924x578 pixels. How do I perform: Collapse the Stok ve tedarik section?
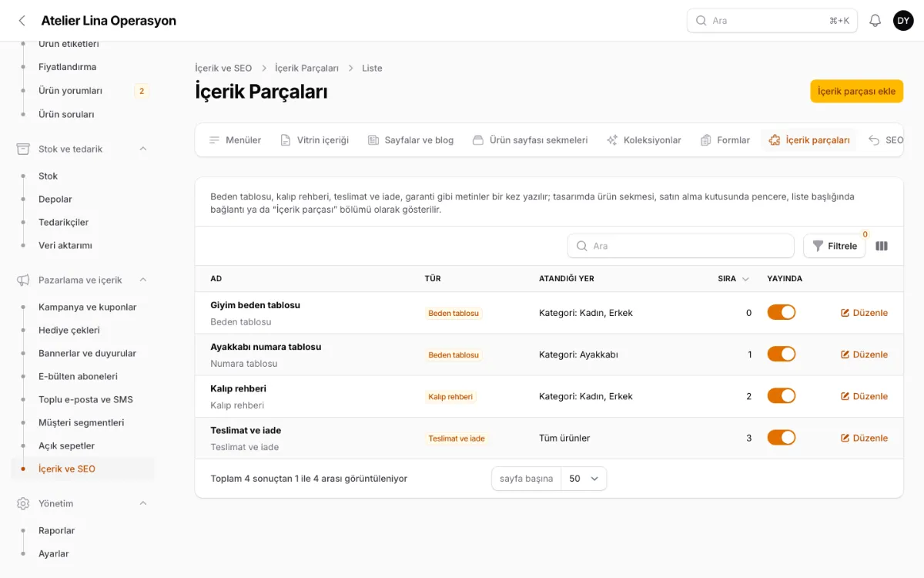[x=143, y=149]
